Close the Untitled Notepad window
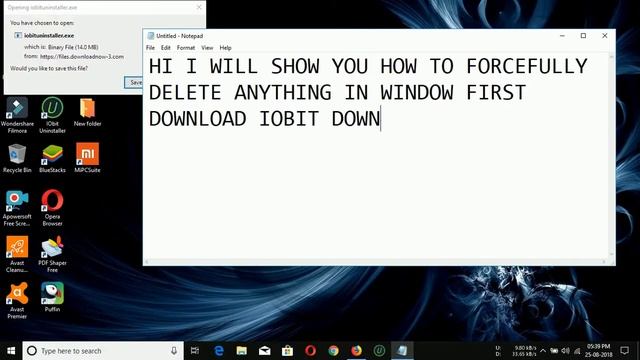 [x=604, y=36]
